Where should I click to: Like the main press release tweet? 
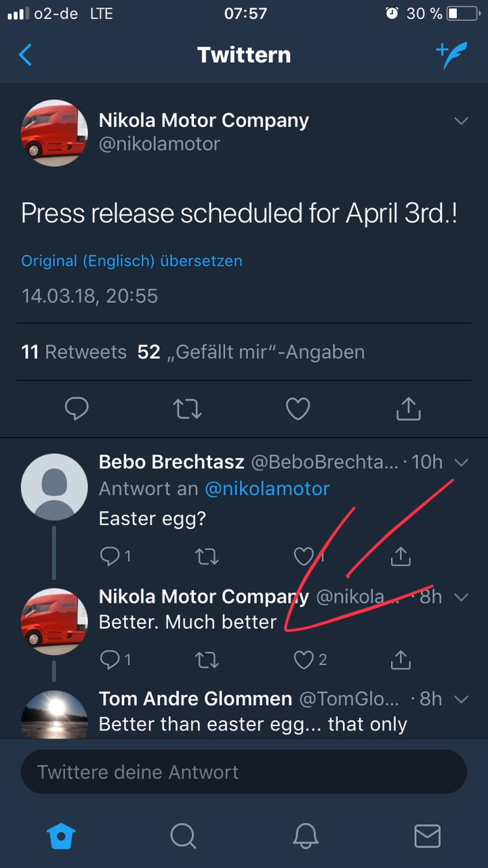(298, 408)
